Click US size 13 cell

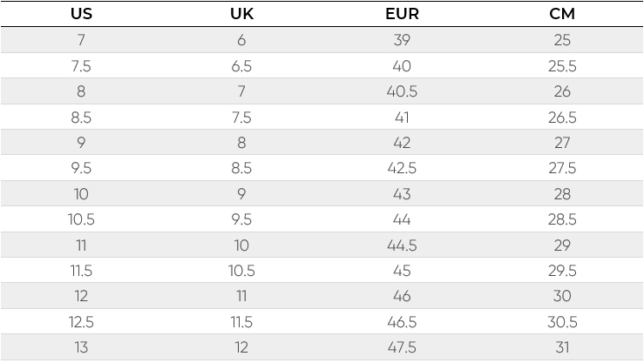click(x=81, y=347)
